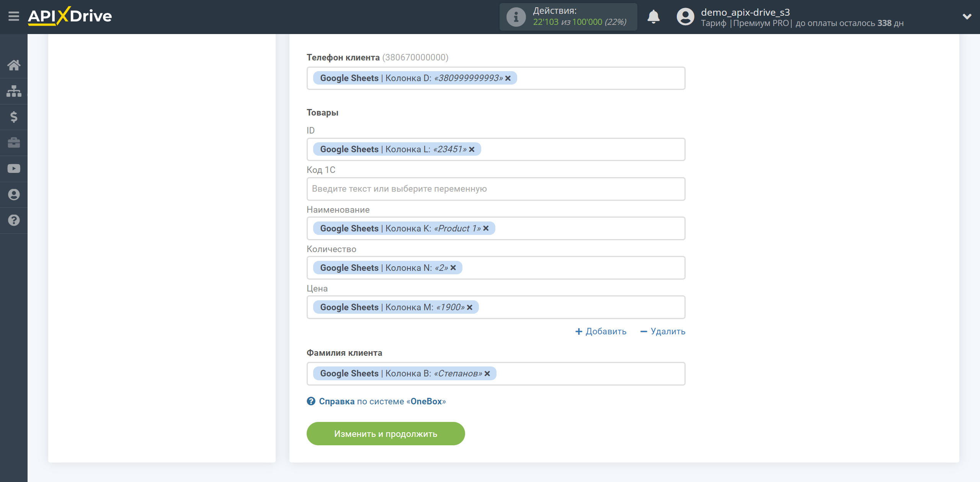Click into the Количество field
Image resolution: width=980 pixels, height=482 pixels.
coord(496,268)
